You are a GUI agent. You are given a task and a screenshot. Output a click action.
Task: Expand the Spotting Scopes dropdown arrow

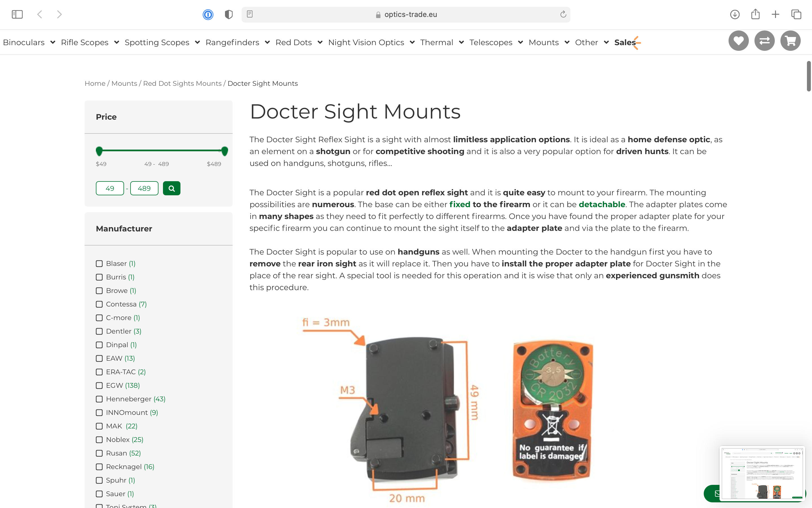(x=197, y=42)
